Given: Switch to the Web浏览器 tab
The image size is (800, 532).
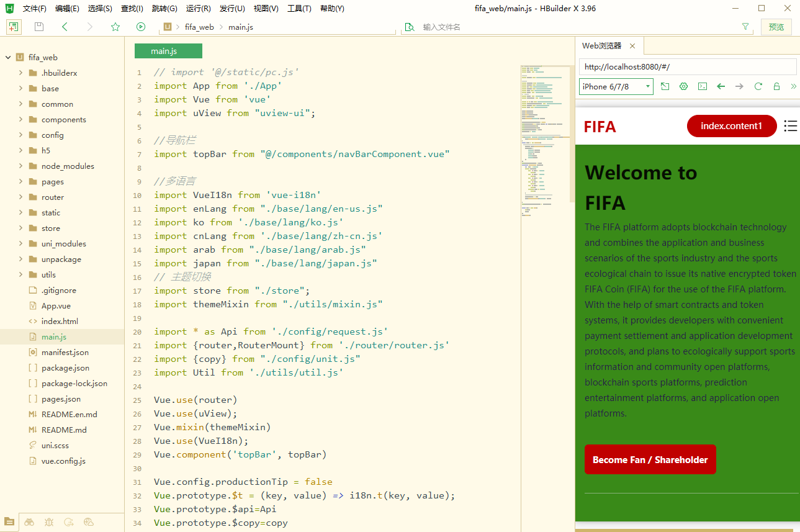Looking at the screenshot, I should click(601, 46).
